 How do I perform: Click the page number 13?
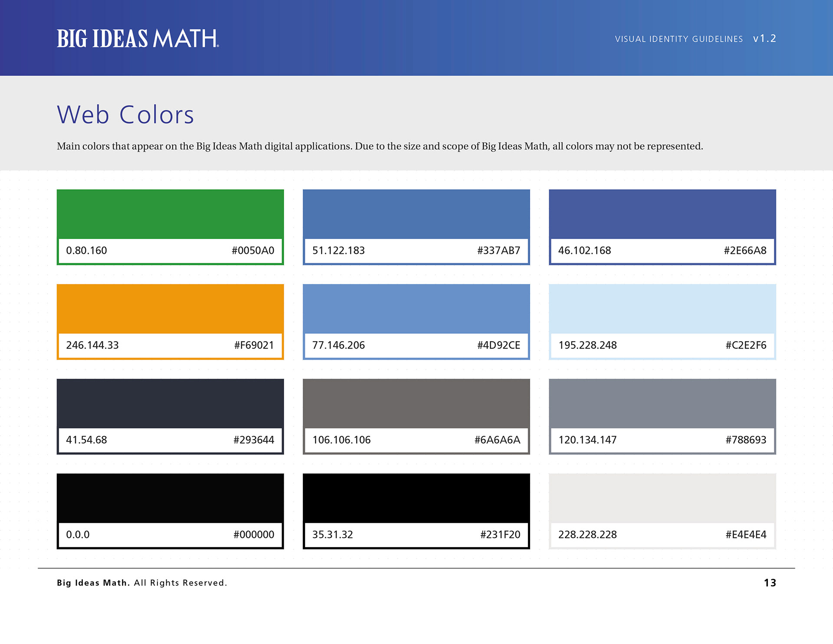pyautogui.click(x=770, y=583)
